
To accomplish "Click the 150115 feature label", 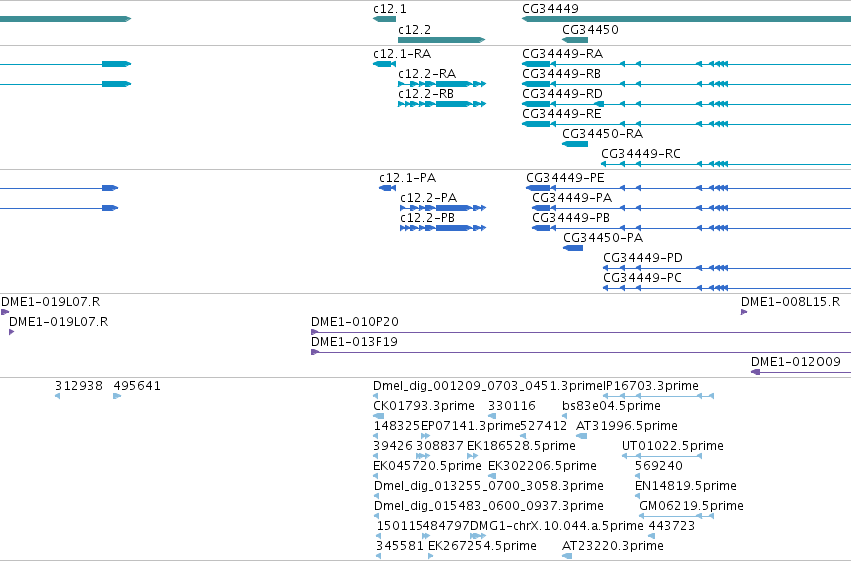I will coord(399,527).
